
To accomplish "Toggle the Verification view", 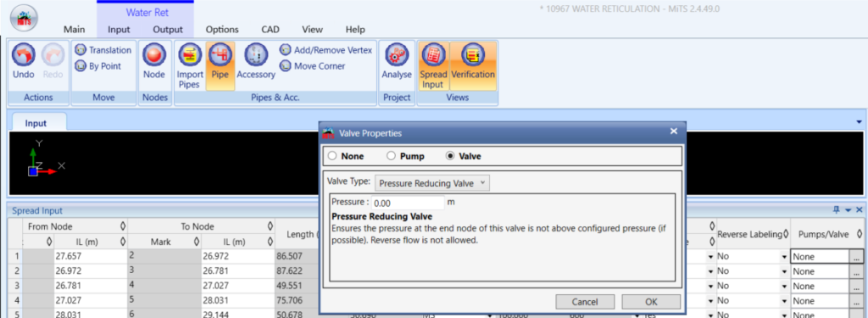I will pos(473,66).
